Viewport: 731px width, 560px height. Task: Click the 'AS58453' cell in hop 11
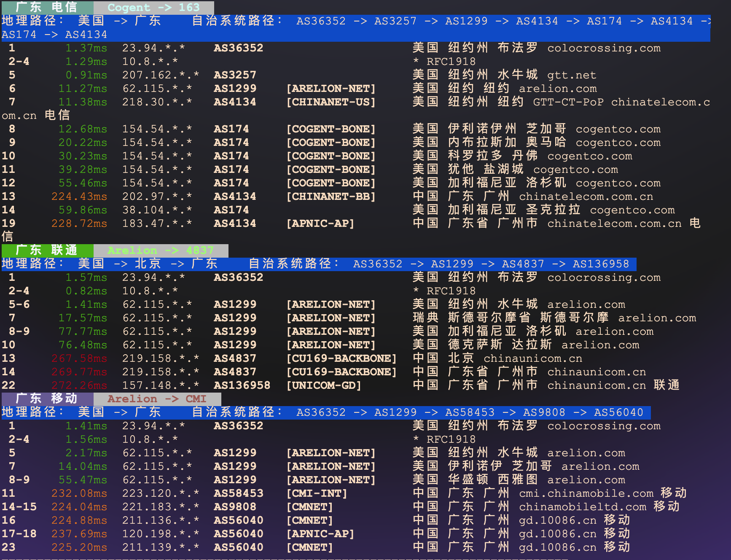(x=239, y=493)
